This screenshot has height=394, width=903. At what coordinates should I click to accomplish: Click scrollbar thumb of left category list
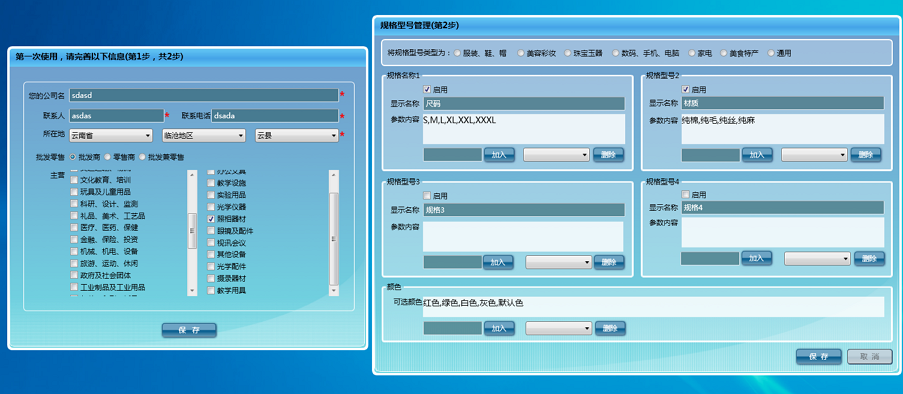coord(192,230)
